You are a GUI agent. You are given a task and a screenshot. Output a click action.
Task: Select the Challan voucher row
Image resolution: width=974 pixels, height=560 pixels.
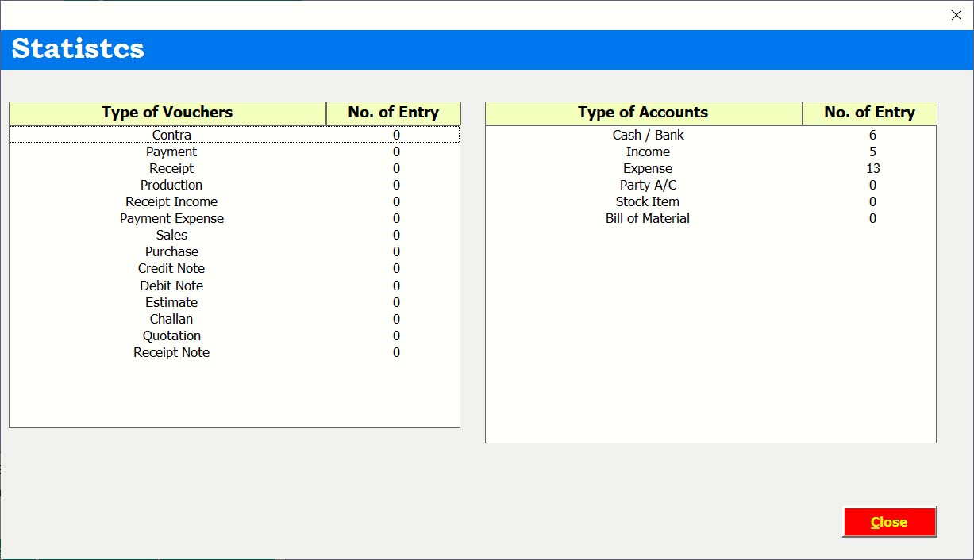(171, 320)
